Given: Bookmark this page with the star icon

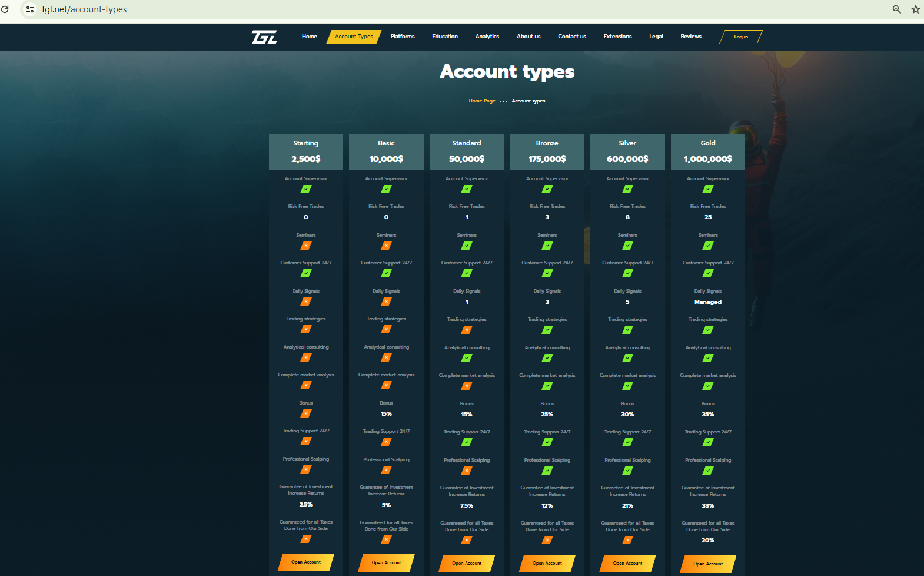Looking at the screenshot, I should point(915,9).
